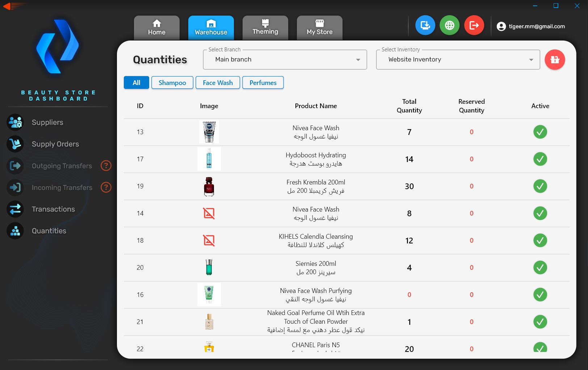Toggle active status for Nivea Face Wash ID 13
588x370 pixels.
tap(540, 132)
